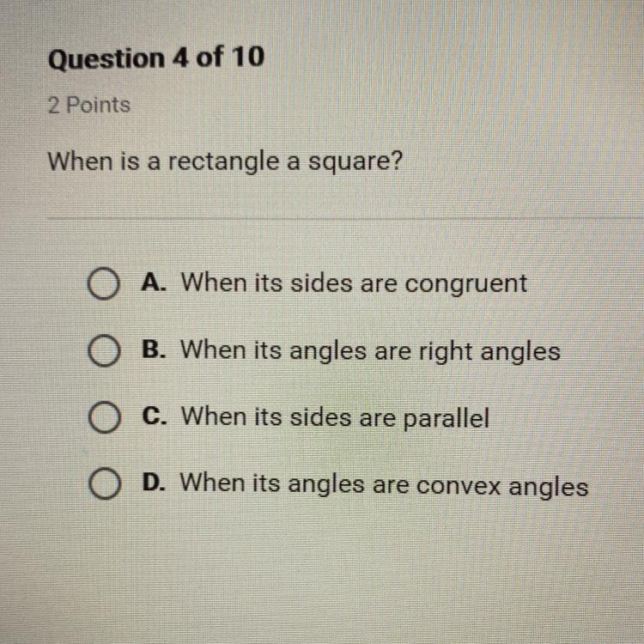Click the bold letter 'C.' label
The image size is (644, 644).
(155, 417)
